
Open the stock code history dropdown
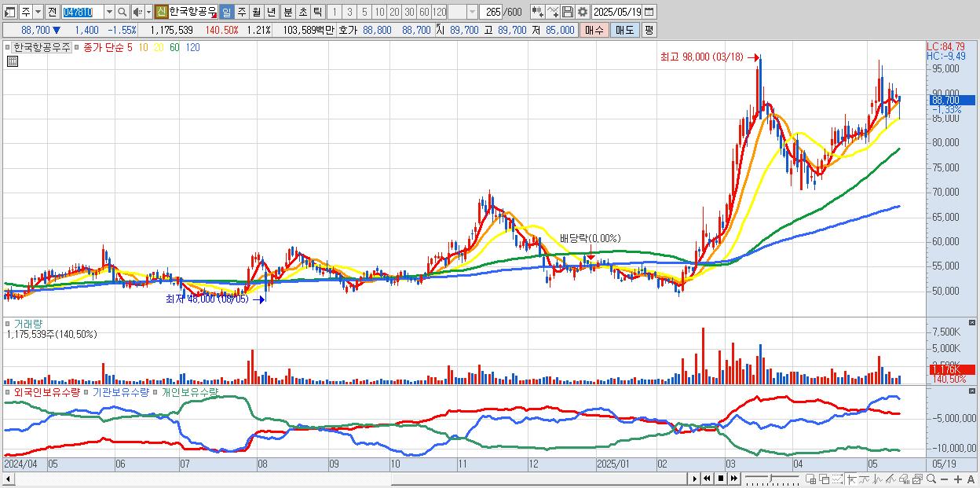point(110,12)
